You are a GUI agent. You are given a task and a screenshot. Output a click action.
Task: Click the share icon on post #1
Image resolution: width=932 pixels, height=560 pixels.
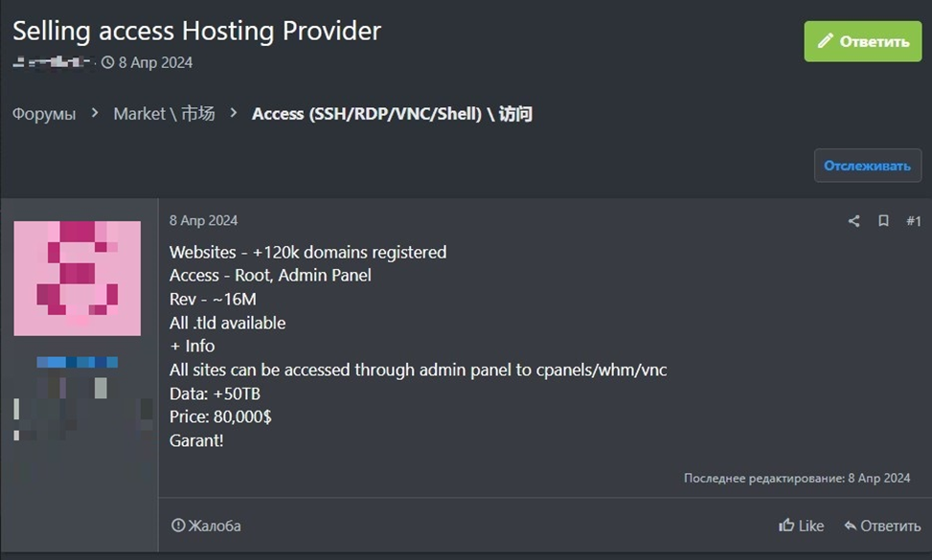pos(853,221)
